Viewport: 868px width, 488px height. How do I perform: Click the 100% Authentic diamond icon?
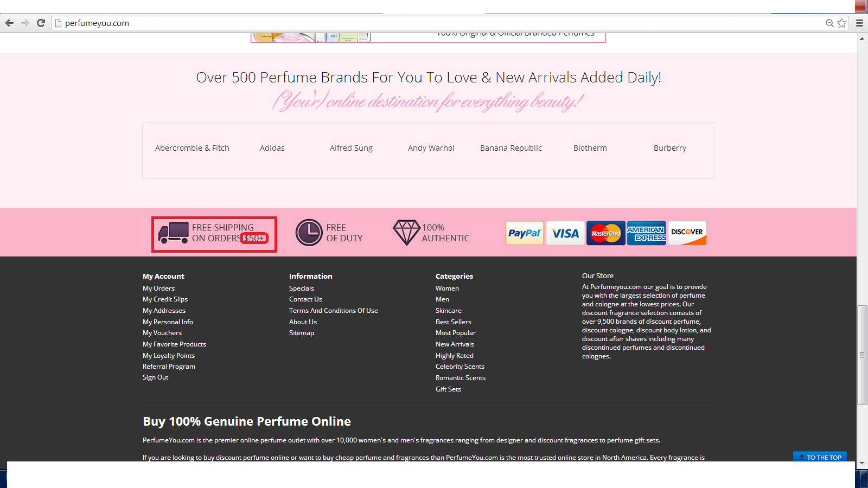406,233
